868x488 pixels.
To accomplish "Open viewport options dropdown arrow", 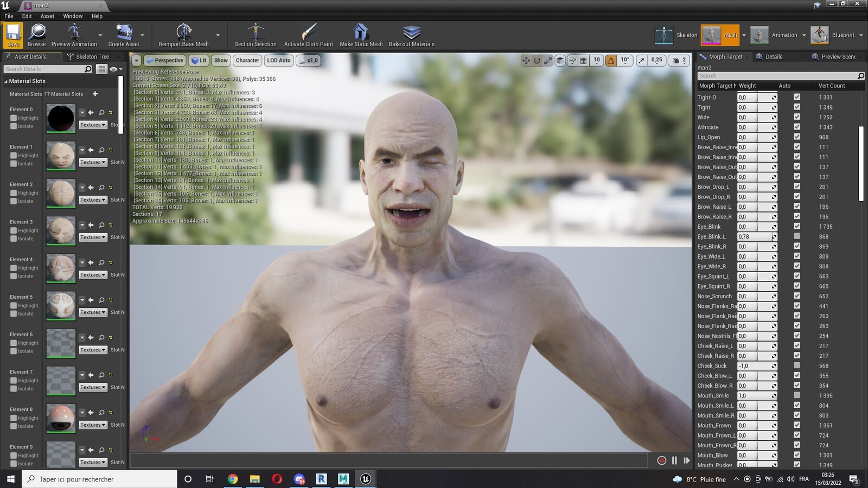I will click(136, 60).
